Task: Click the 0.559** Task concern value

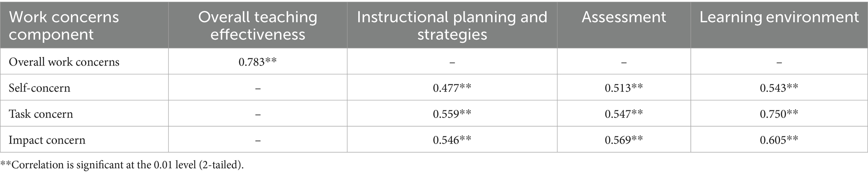Action: click(452, 114)
